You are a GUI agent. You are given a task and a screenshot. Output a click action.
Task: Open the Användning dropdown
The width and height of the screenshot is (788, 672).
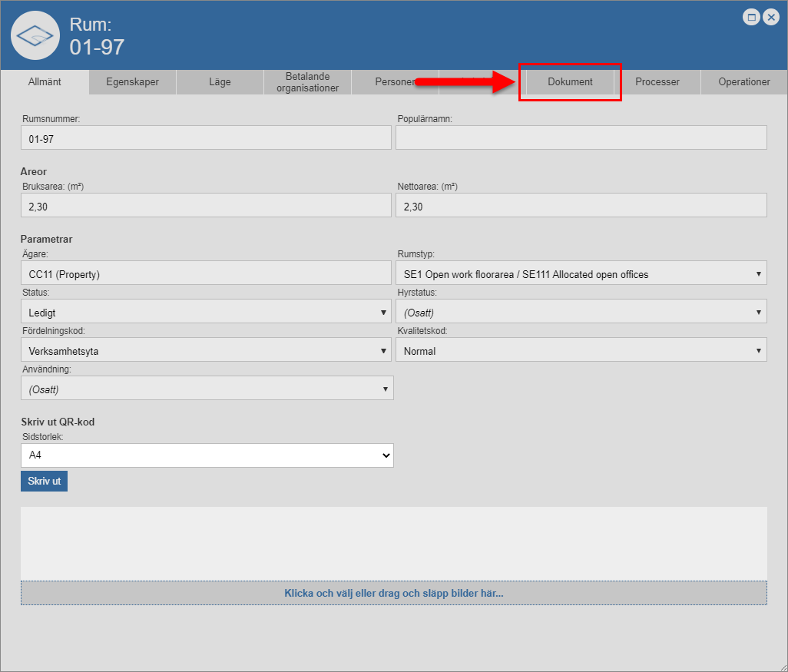click(207, 389)
